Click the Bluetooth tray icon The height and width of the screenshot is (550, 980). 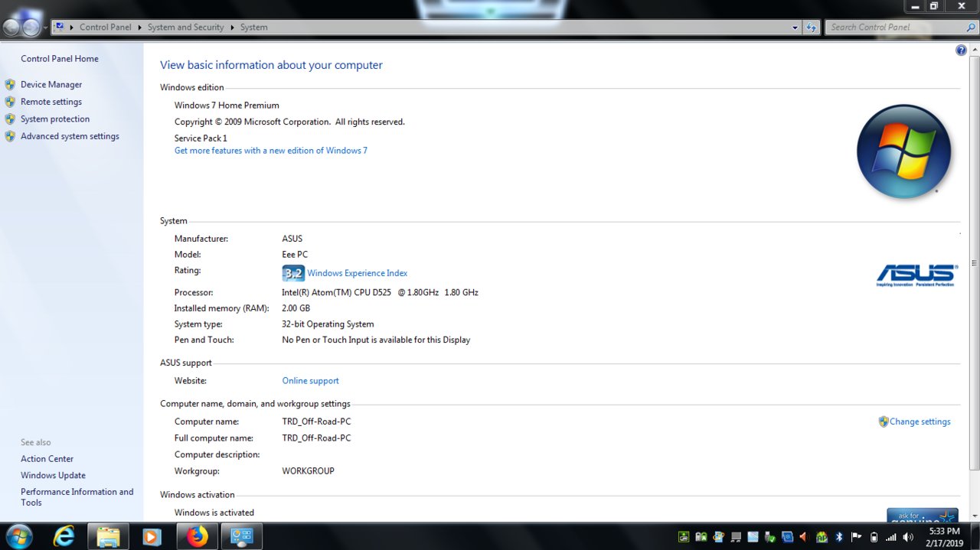tap(838, 537)
